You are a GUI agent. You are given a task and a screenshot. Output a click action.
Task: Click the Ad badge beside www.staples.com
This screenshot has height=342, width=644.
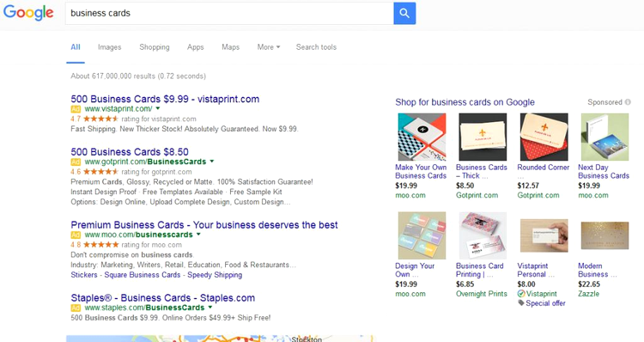(76, 308)
